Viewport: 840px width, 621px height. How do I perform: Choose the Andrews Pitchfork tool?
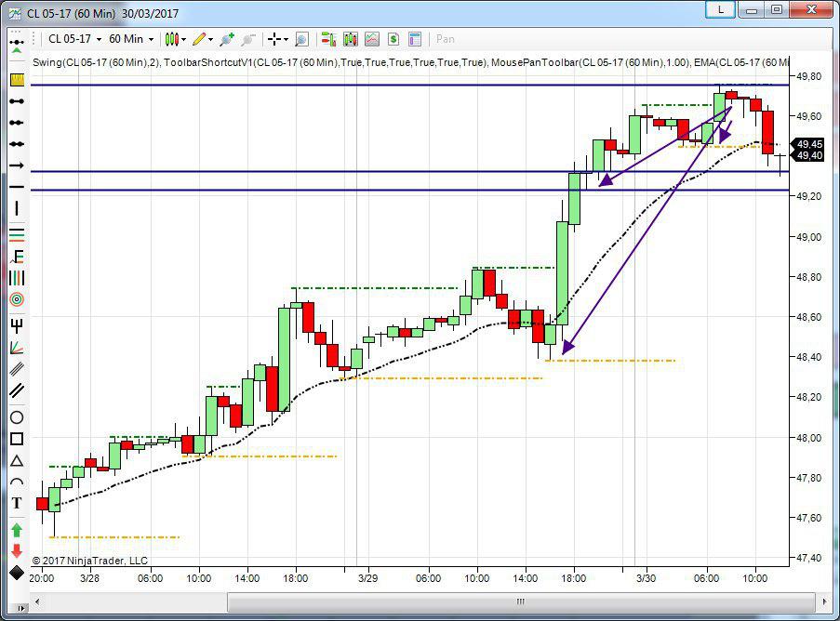pos(16,325)
